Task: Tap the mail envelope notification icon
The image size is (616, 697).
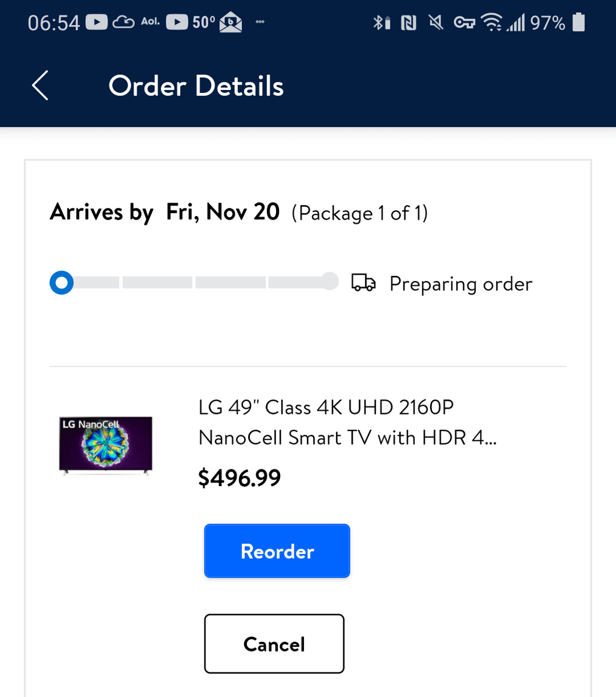Action: click(x=231, y=23)
